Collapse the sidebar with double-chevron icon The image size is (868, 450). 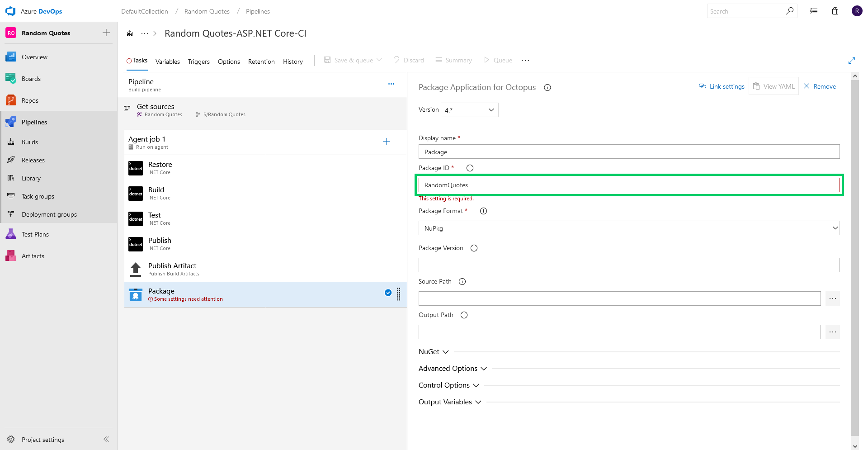(x=106, y=439)
